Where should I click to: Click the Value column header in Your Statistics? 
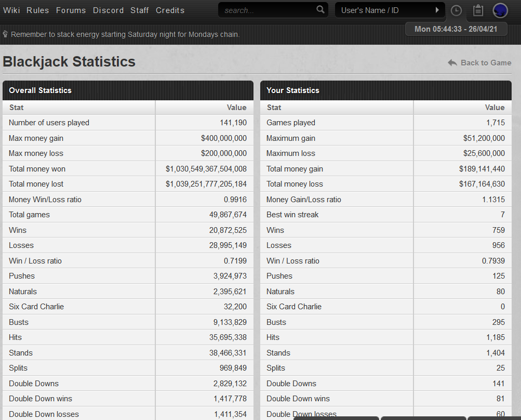(494, 108)
